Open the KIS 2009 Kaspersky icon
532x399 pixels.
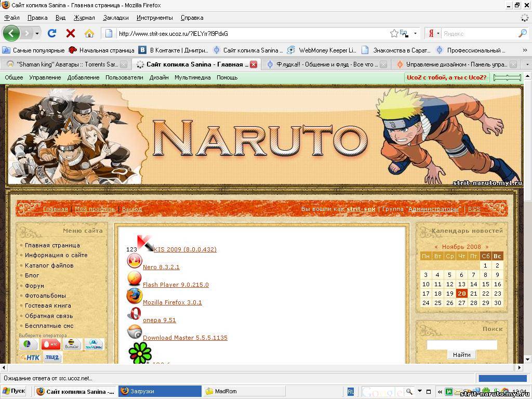pyautogui.click(x=145, y=243)
